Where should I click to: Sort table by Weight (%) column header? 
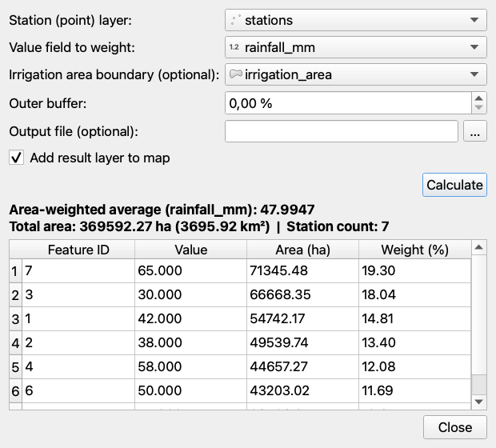pyautogui.click(x=414, y=250)
